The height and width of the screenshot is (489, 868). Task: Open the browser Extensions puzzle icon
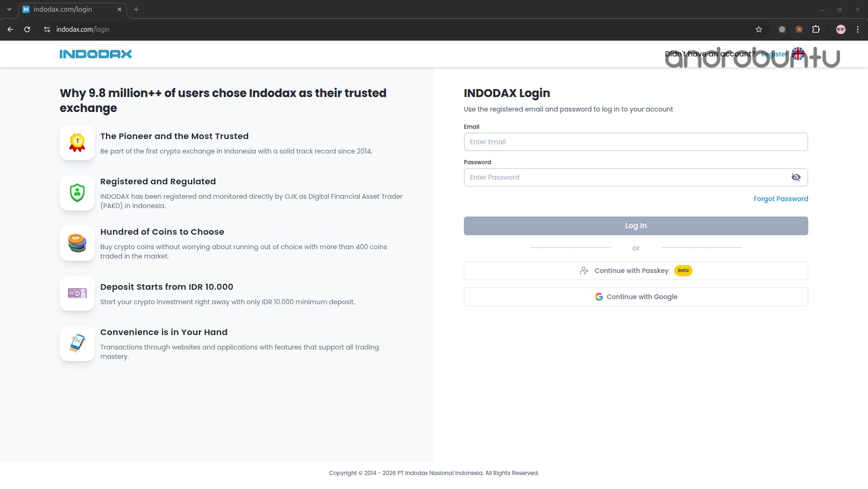click(816, 29)
